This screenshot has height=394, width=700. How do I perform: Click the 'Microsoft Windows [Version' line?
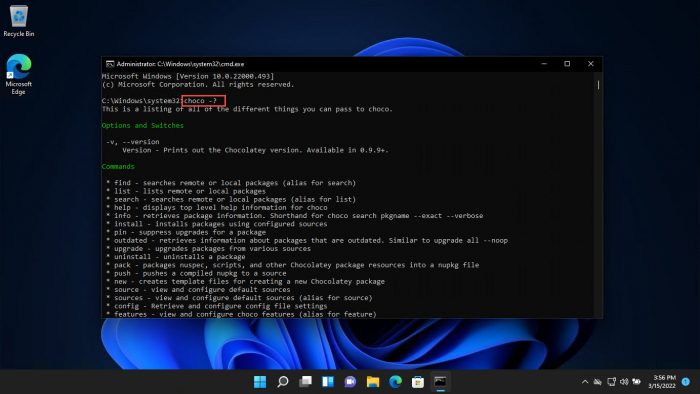tap(188, 76)
